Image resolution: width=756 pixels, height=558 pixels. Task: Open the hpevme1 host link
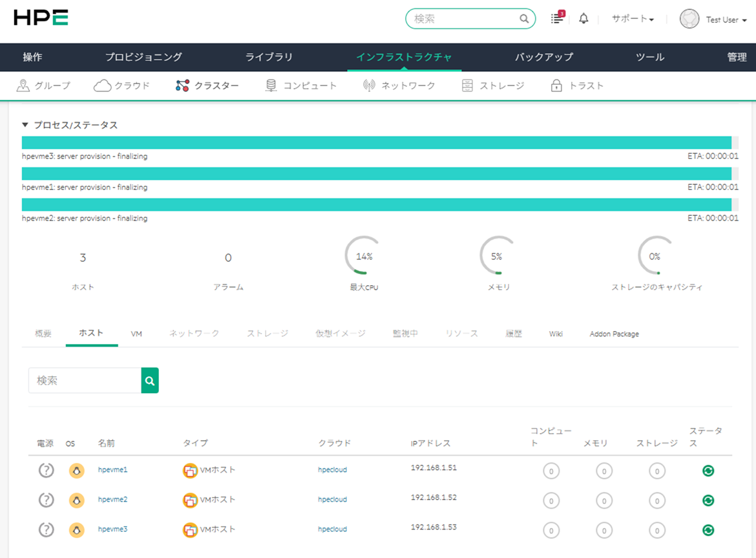tap(112, 469)
